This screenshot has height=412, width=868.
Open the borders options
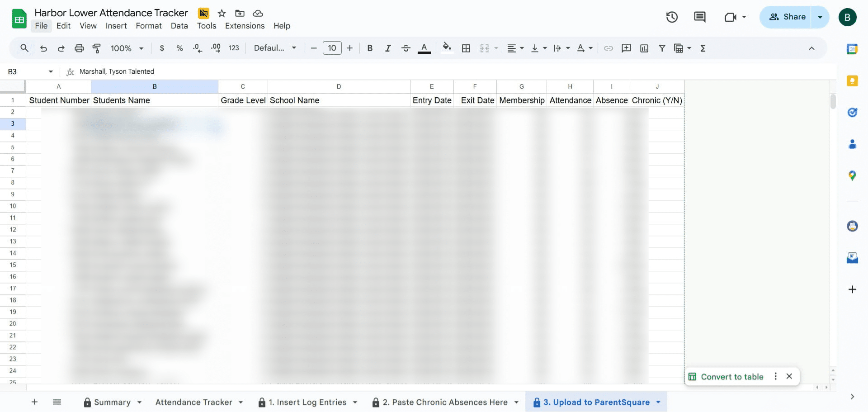(x=466, y=48)
